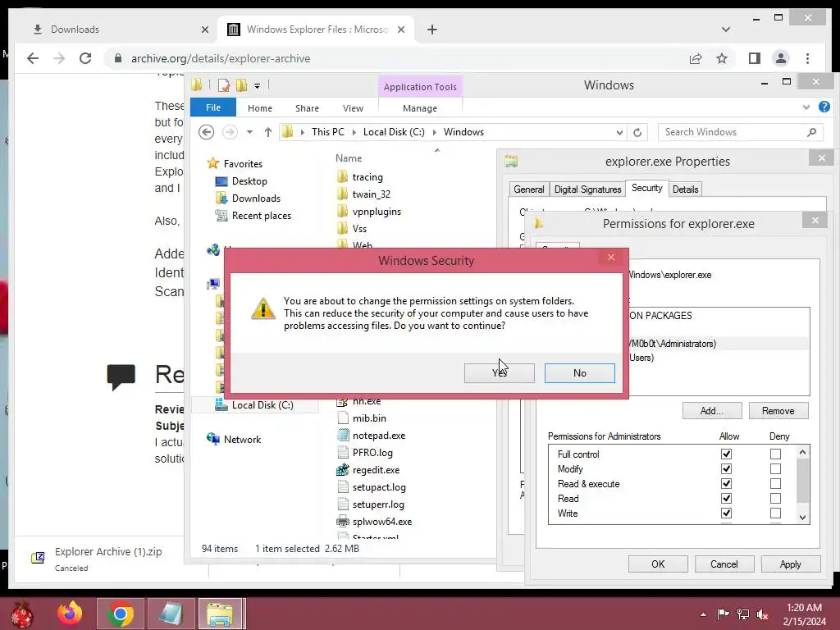Viewport: 840px width, 630px height.
Task: Select tracing folder
Action: coord(367,177)
